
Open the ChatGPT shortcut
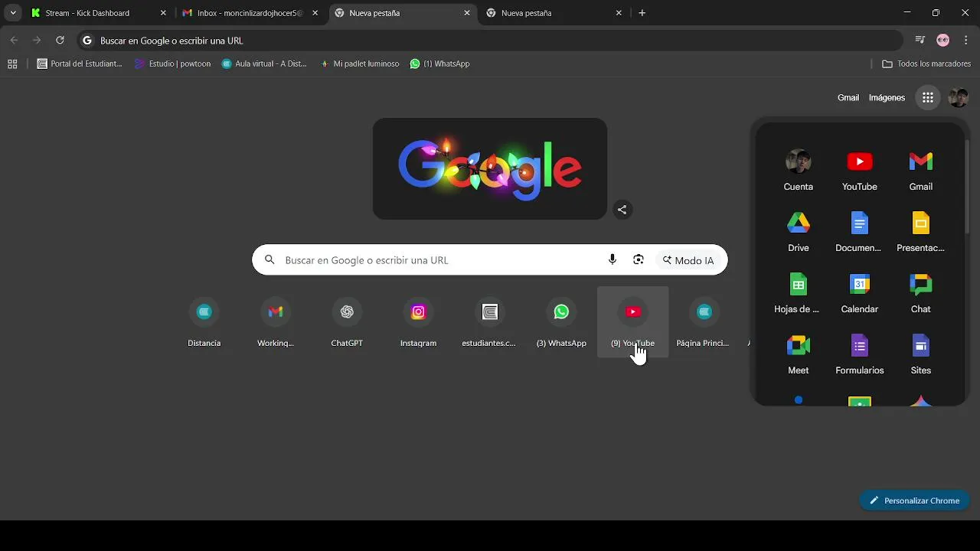click(x=347, y=322)
